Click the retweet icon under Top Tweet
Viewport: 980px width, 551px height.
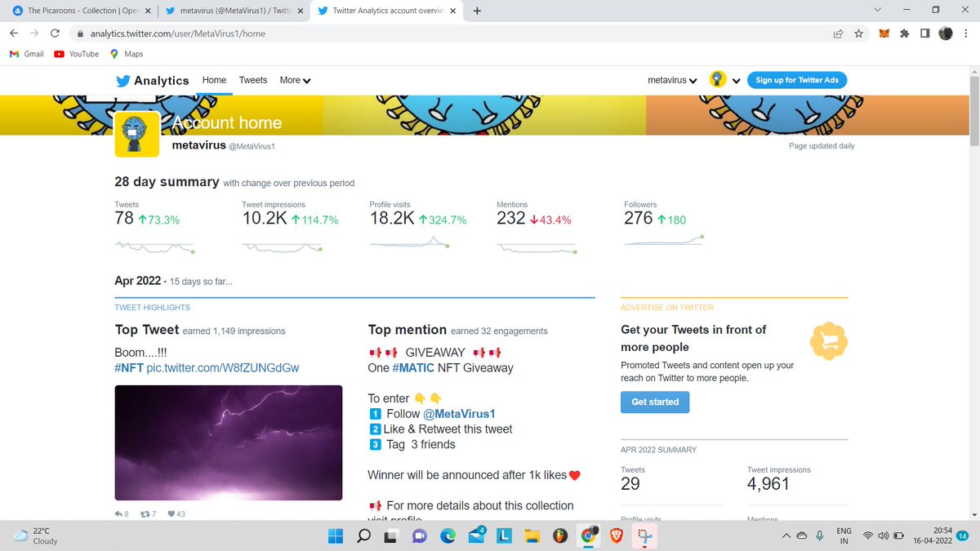coord(145,514)
